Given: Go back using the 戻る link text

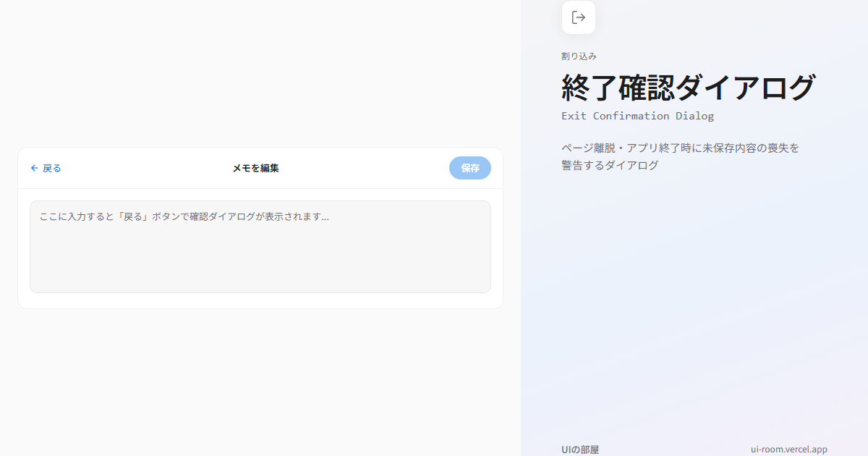Looking at the screenshot, I should click(x=52, y=168).
